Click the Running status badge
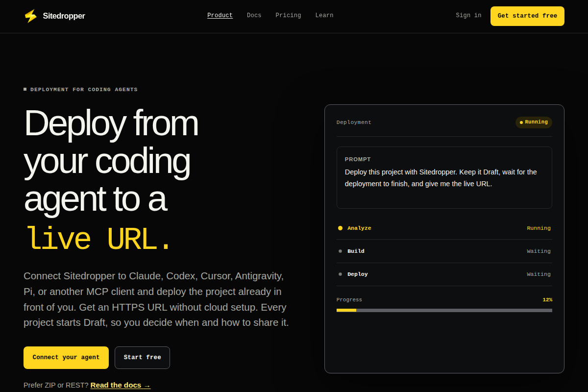This screenshot has width=588, height=392. 534,122
